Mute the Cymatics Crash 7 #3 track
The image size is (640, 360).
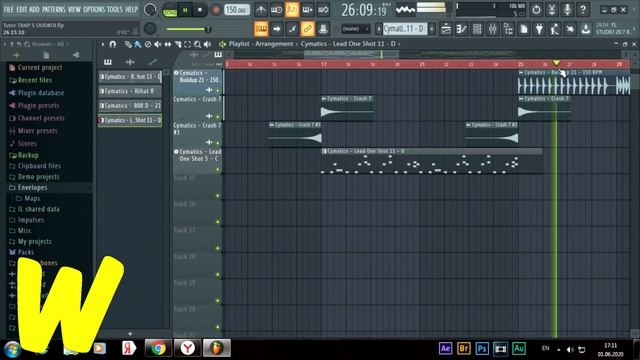pyautogui.click(x=218, y=143)
